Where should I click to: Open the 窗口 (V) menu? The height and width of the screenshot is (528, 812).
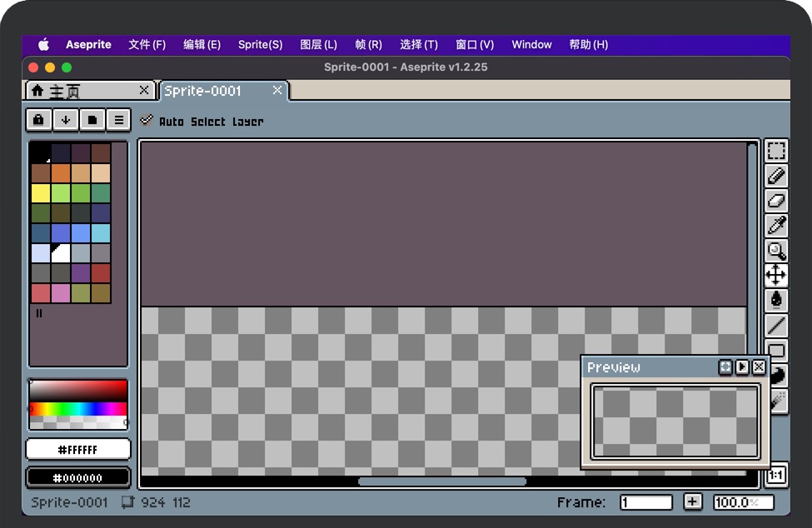point(475,44)
